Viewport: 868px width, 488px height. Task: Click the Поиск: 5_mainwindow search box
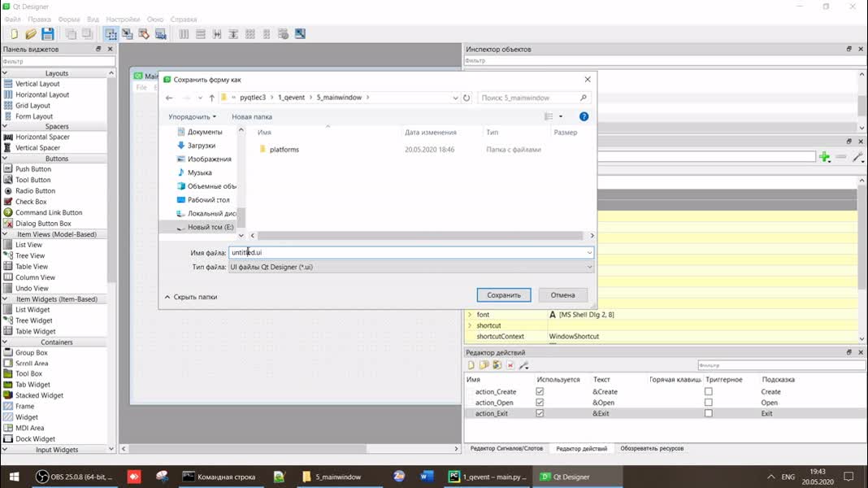[534, 98]
